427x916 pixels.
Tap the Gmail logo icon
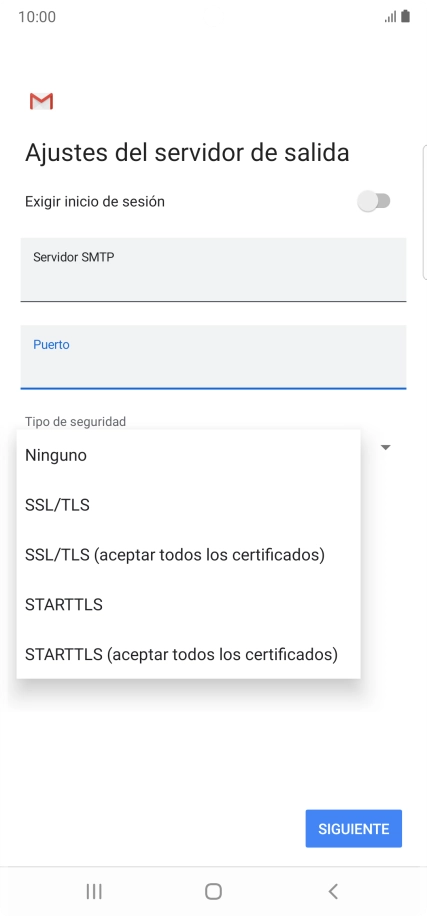[41, 101]
